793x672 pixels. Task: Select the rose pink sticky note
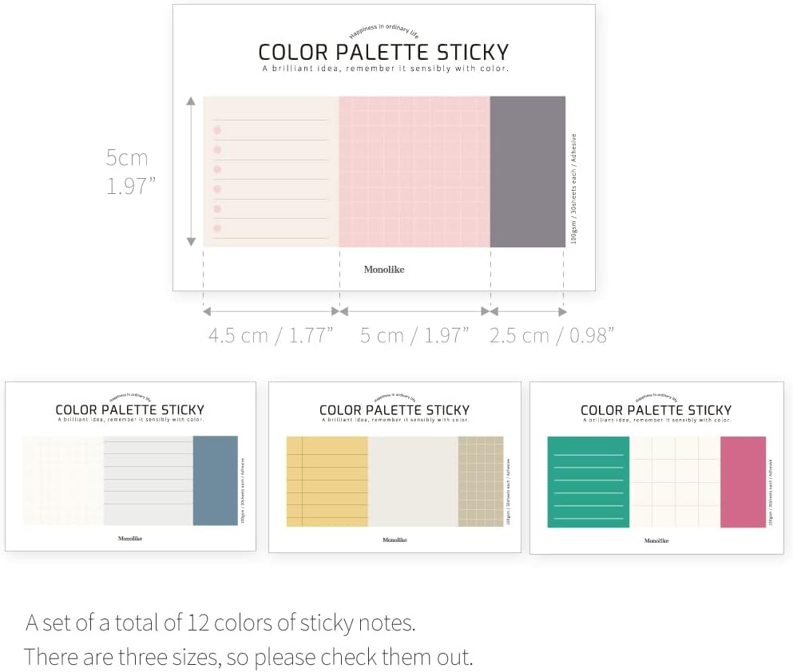(743, 481)
